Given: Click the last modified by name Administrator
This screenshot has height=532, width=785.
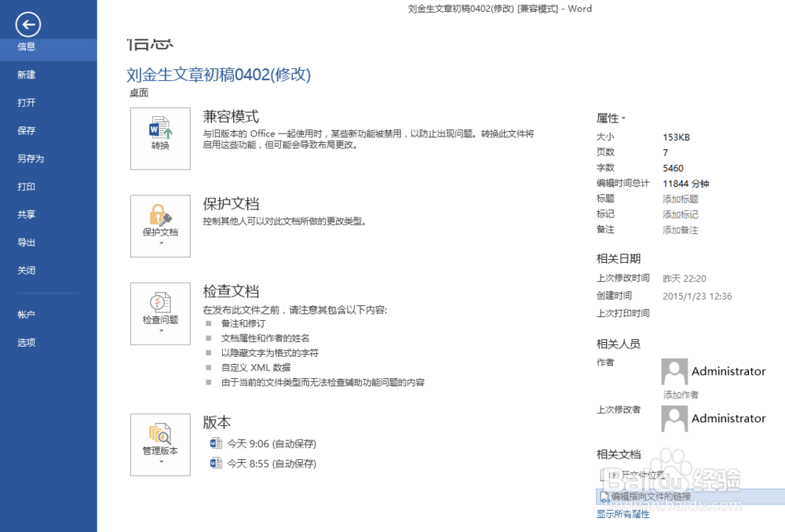Looking at the screenshot, I should click(x=728, y=418).
